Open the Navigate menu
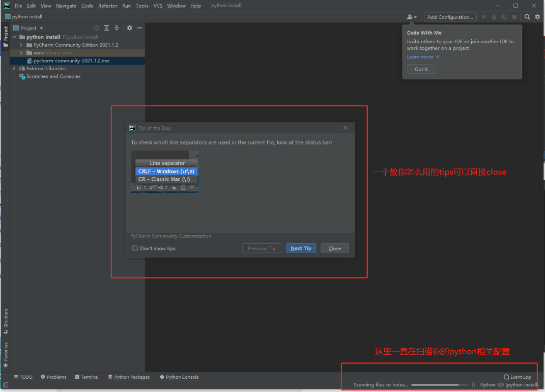 (x=66, y=6)
